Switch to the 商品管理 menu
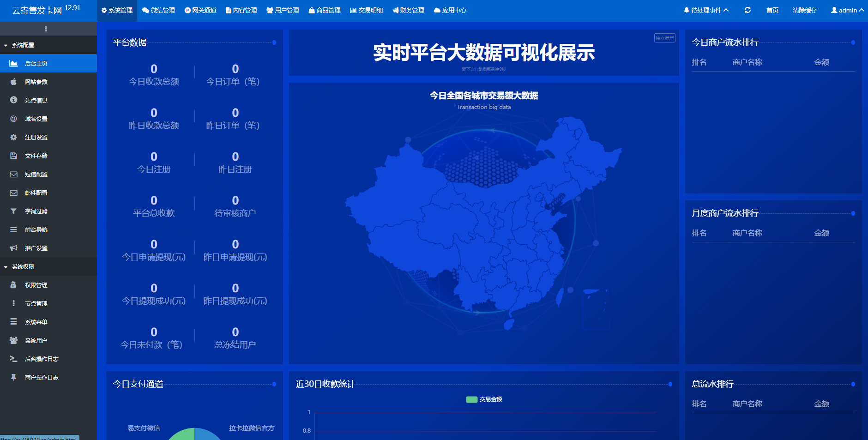Viewport: 868px width, 440px height. point(325,10)
